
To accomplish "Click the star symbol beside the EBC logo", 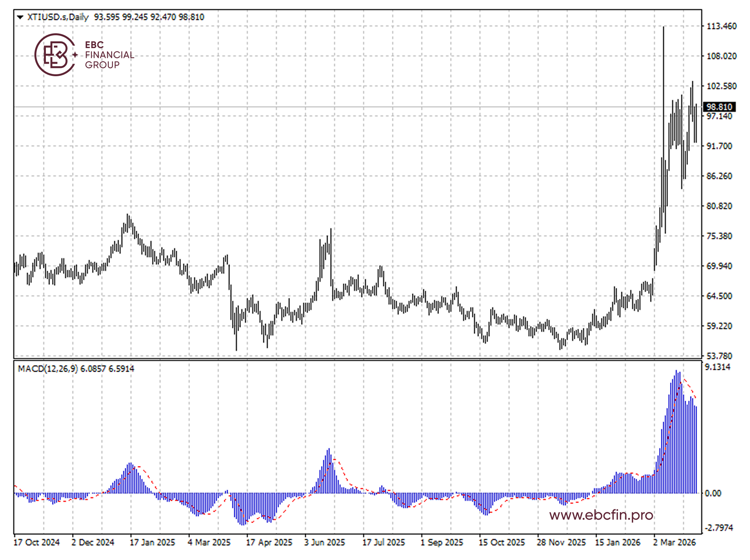I will [75, 55].
